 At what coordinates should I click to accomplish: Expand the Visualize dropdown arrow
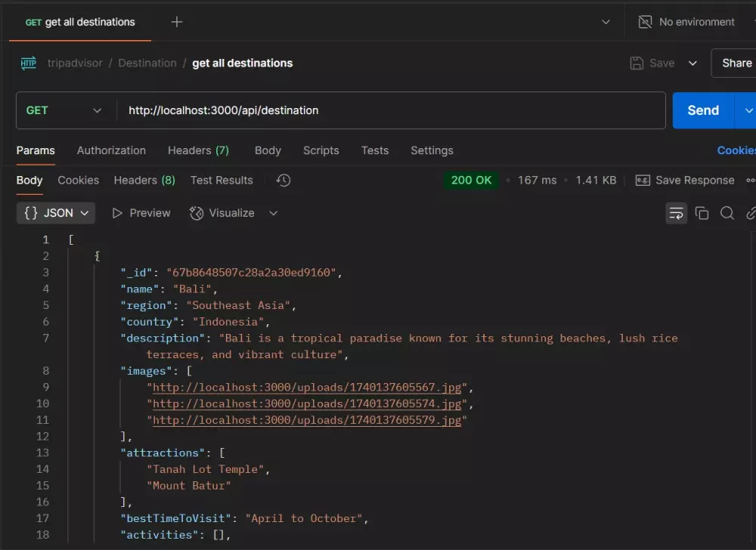coord(274,213)
